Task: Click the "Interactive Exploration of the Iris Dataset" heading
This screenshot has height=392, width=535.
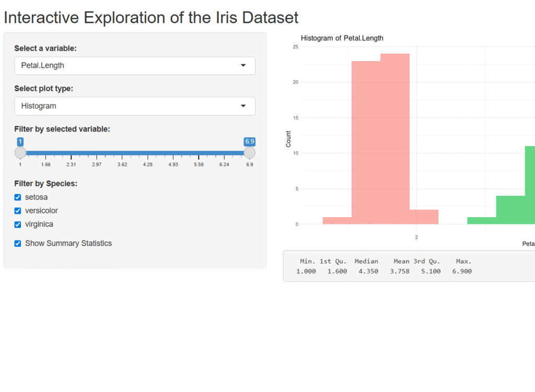Action: point(151,18)
